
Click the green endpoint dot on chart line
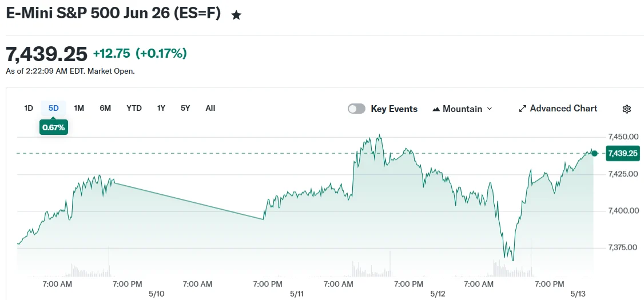(594, 154)
